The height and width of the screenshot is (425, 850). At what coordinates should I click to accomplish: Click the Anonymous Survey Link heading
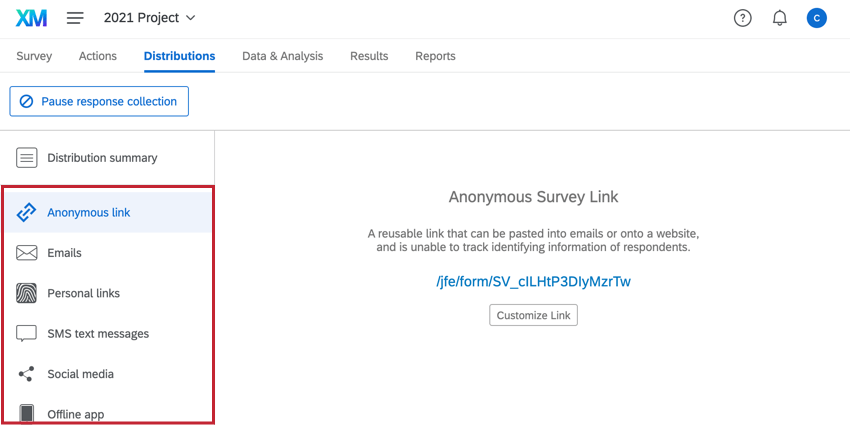pos(533,196)
